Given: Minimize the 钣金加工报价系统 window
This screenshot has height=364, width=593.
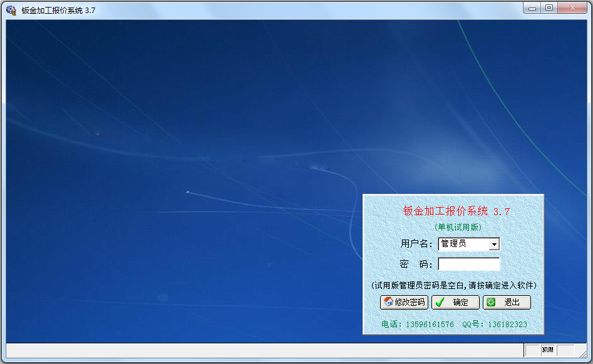Looking at the screenshot, I should [x=532, y=8].
